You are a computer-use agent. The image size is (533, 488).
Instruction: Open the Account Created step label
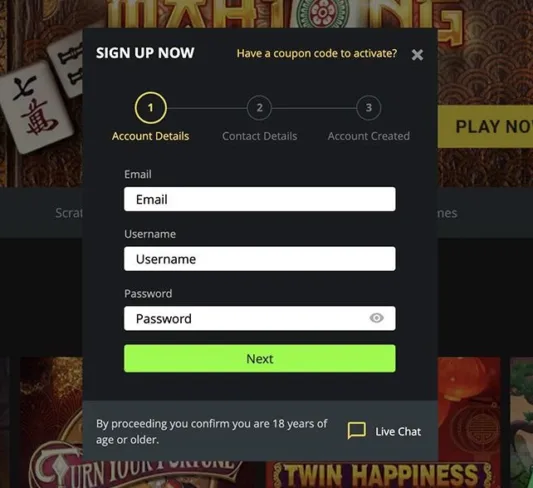tap(368, 136)
